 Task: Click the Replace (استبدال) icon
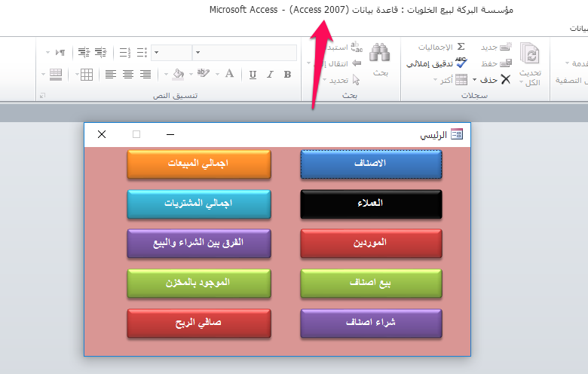point(357,47)
